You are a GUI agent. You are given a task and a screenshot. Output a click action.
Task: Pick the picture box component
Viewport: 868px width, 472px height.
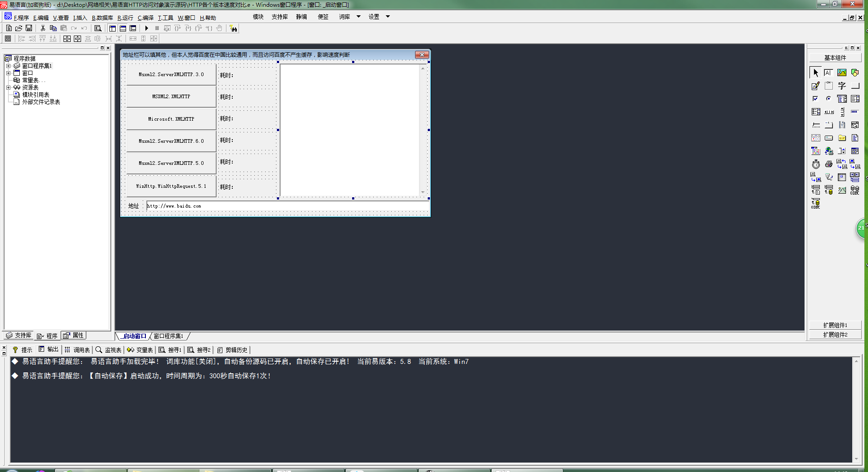pos(842,73)
